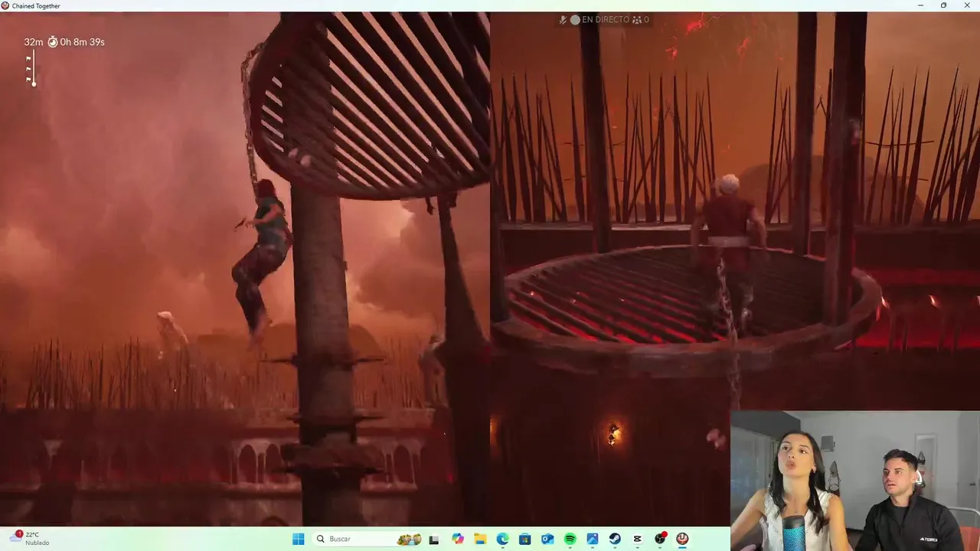Open Microsoft Store from the taskbar
Viewport: 980px width, 551px height.
point(525,539)
